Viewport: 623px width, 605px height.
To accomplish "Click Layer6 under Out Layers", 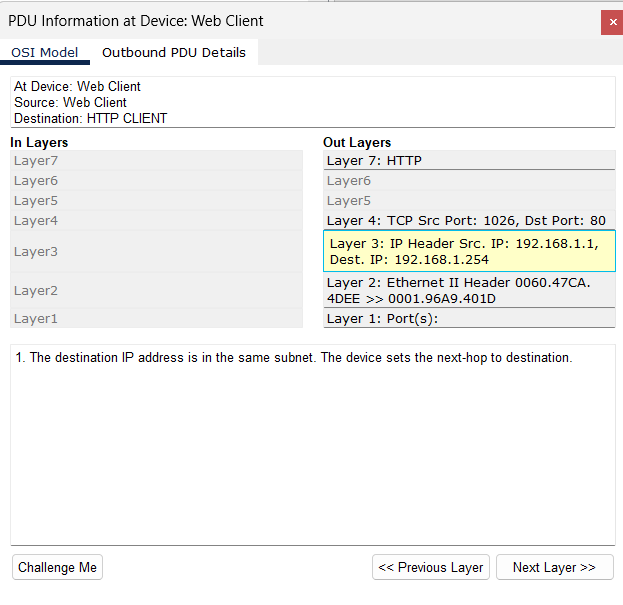I will coord(469,181).
